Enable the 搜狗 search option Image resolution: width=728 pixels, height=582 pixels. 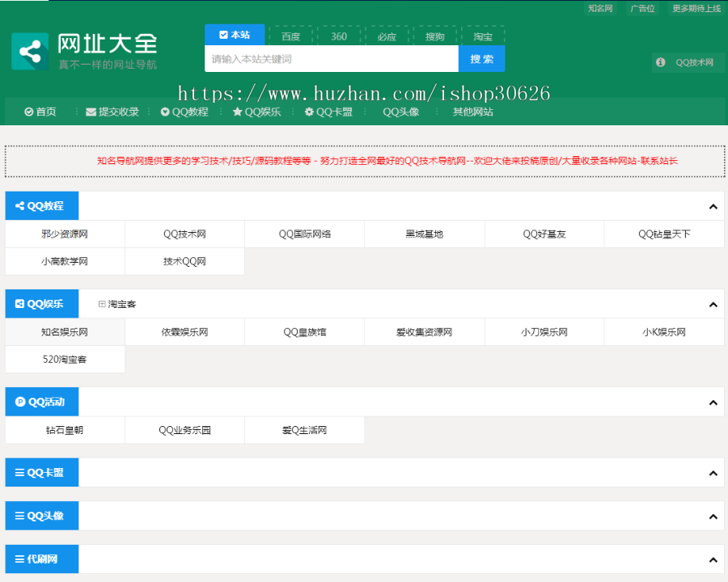(x=435, y=36)
